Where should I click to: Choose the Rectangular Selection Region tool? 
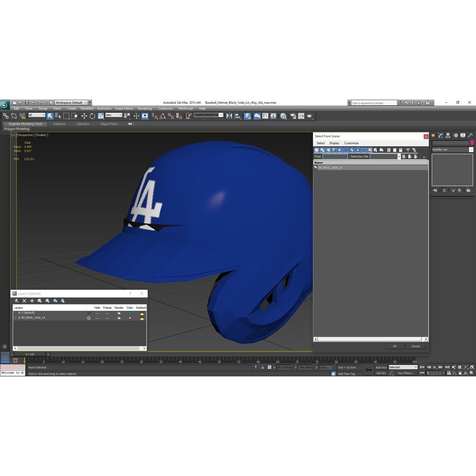66,115
